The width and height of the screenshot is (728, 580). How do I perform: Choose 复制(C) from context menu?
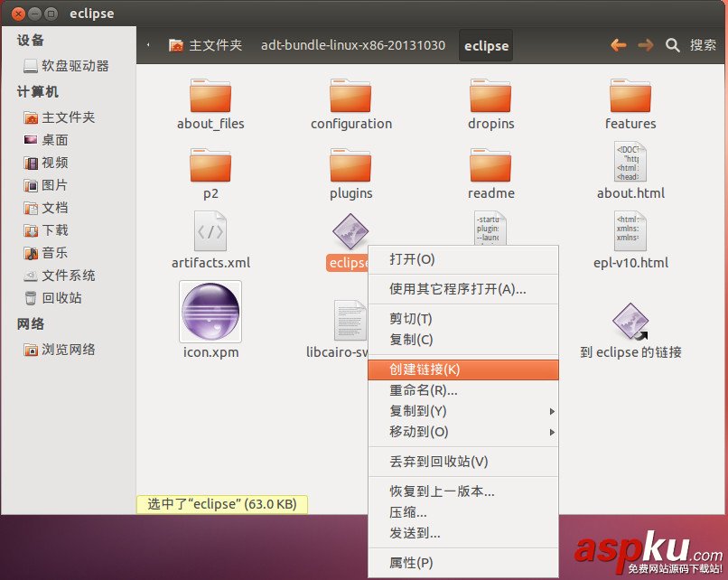click(463, 340)
